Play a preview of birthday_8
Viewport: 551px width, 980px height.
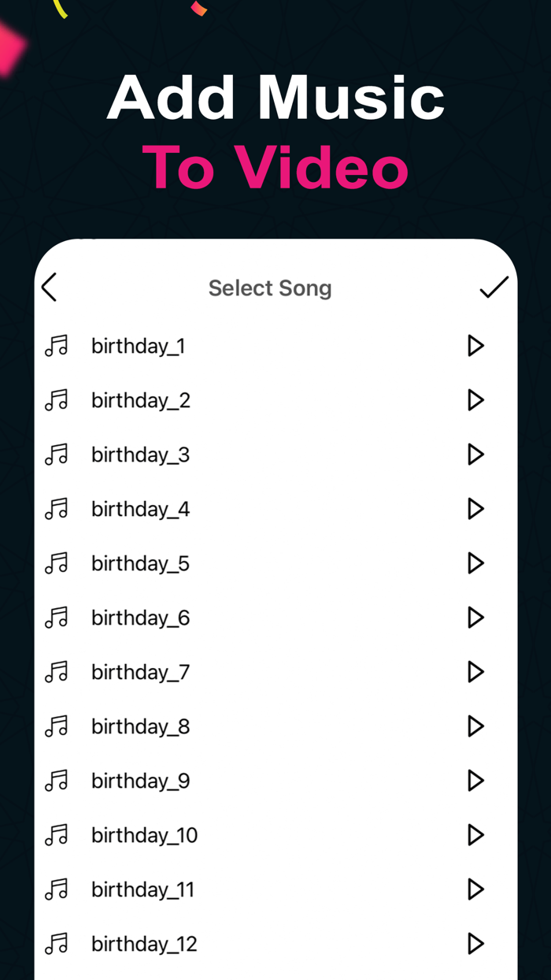click(475, 726)
